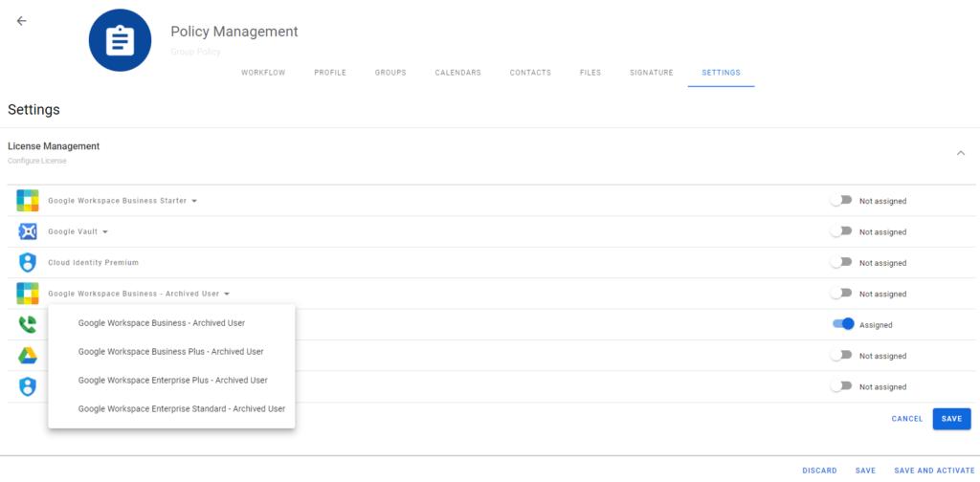Click the Policy Management clipboard icon
This screenshot has height=482, width=980.
(120, 40)
